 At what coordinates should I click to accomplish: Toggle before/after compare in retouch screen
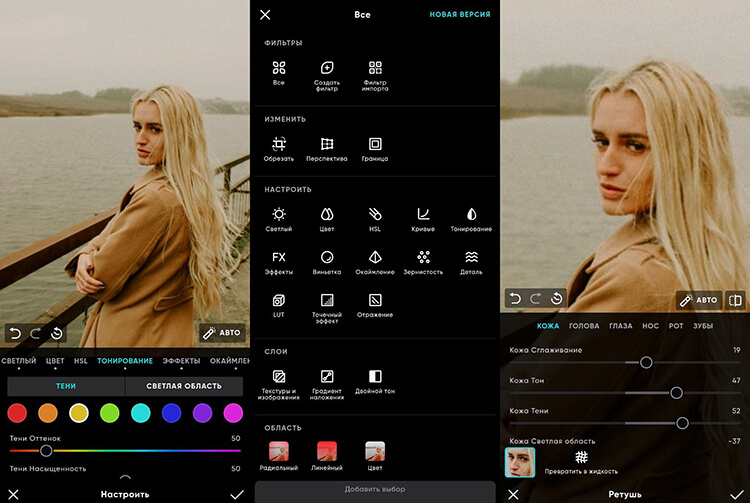[735, 300]
